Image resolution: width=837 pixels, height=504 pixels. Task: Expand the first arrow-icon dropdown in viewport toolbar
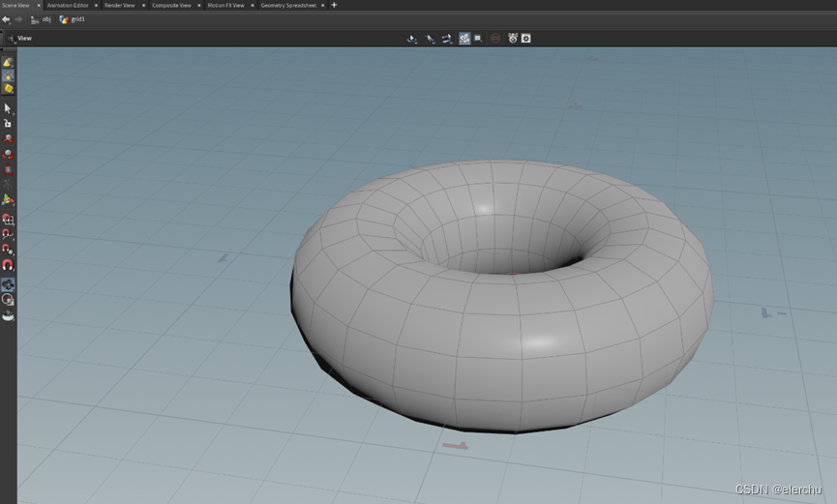[x=412, y=39]
